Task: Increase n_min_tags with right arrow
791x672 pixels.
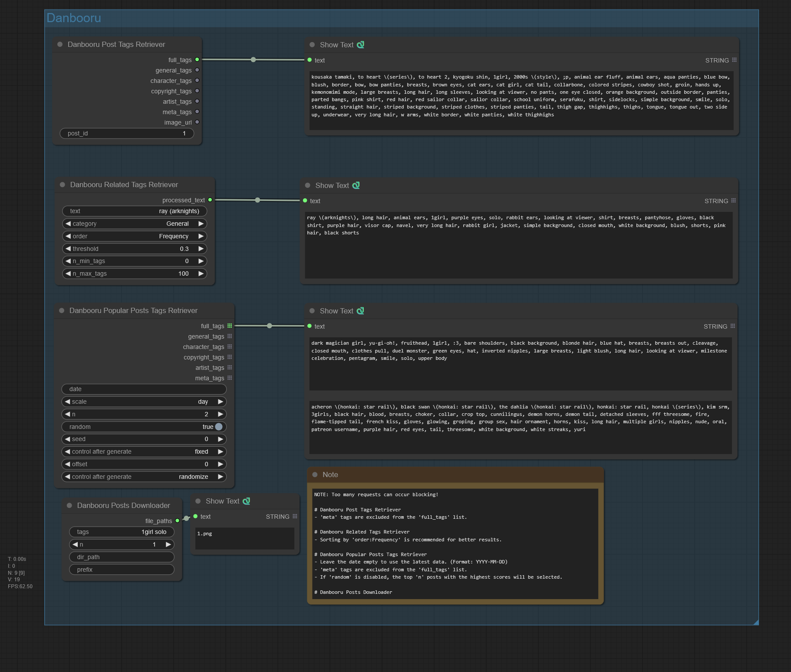Action: 201,261
